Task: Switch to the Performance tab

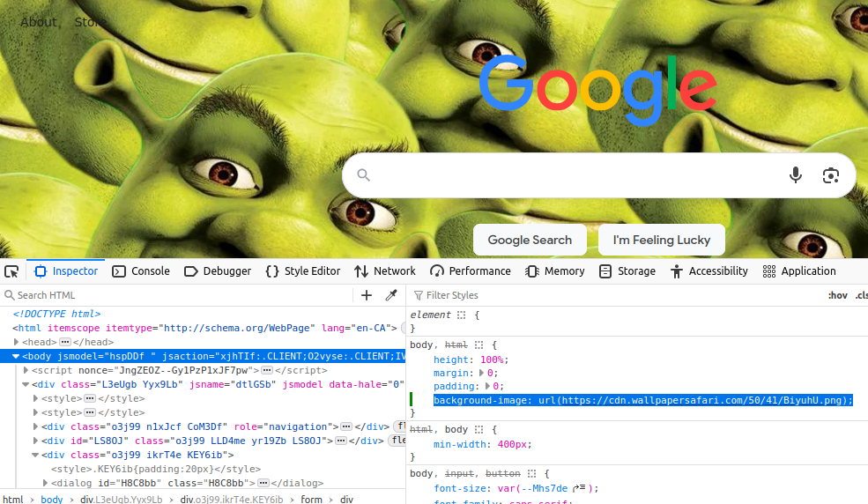Action: pyautogui.click(x=471, y=271)
